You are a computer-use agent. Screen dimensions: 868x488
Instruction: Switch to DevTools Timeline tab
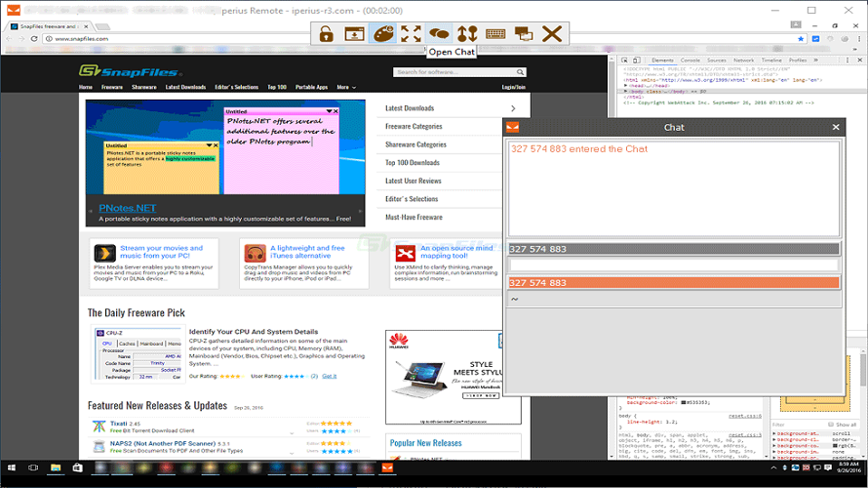pyautogui.click(x=771, y=61)
